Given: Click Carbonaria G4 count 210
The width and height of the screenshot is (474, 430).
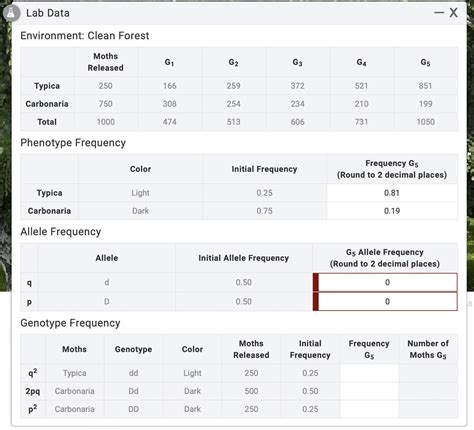Looking at the screenshot, I should point(361,104).
